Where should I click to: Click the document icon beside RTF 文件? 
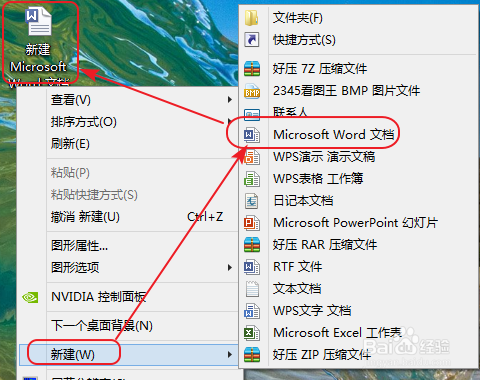pyautogui.click(x=252, y=267)
